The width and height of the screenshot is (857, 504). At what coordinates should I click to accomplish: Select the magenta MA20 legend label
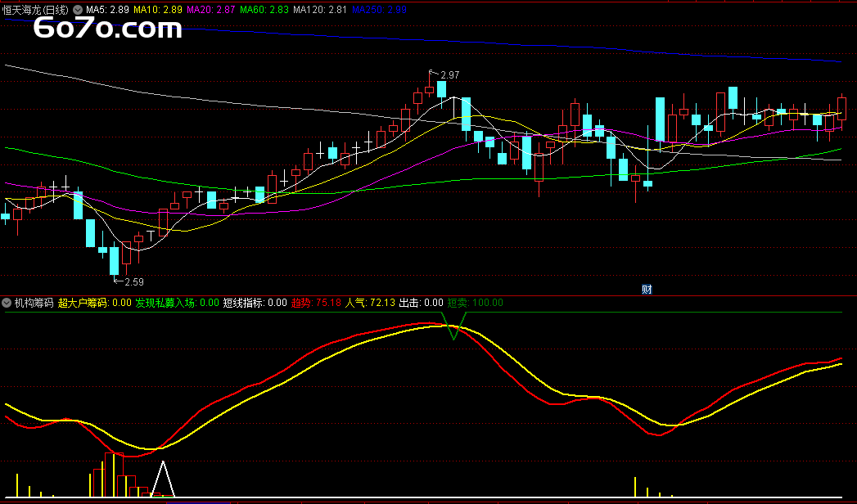coord(210,9)
